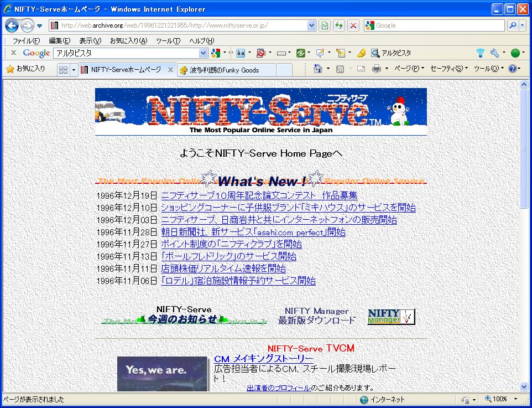Click the blue Help question mark icon
Screen dimensions: 532x408
[x=512, y=69]
